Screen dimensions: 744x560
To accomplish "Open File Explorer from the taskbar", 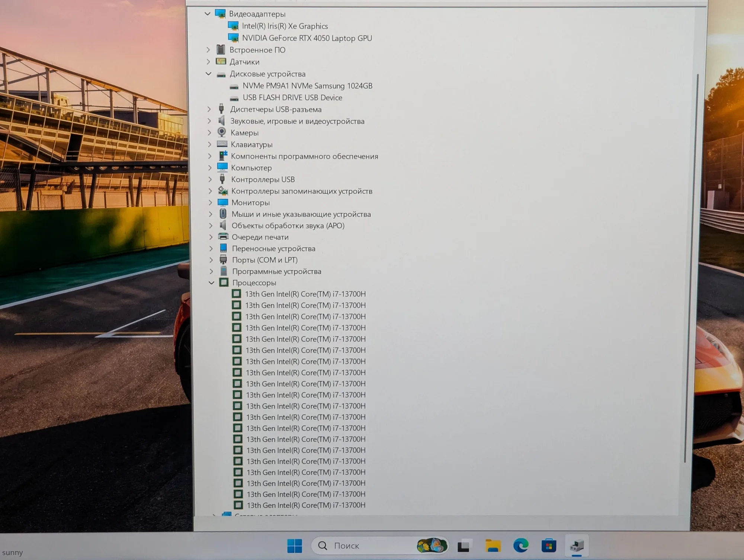I will 493,546.
